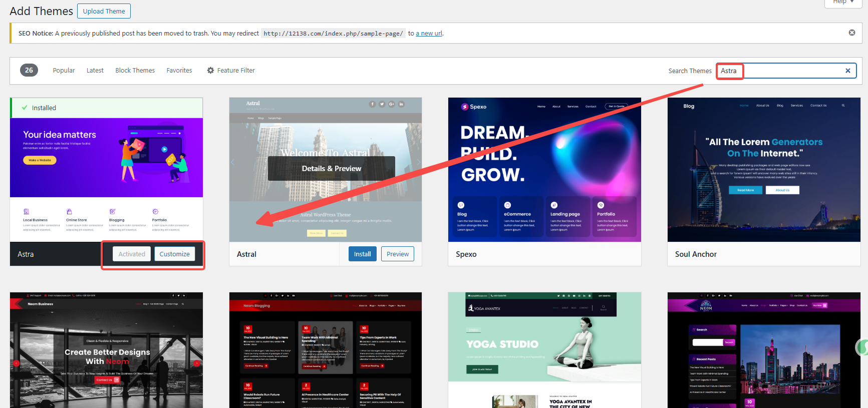
Task: Show the Favorites themes tab
Action: coord(179,71)
